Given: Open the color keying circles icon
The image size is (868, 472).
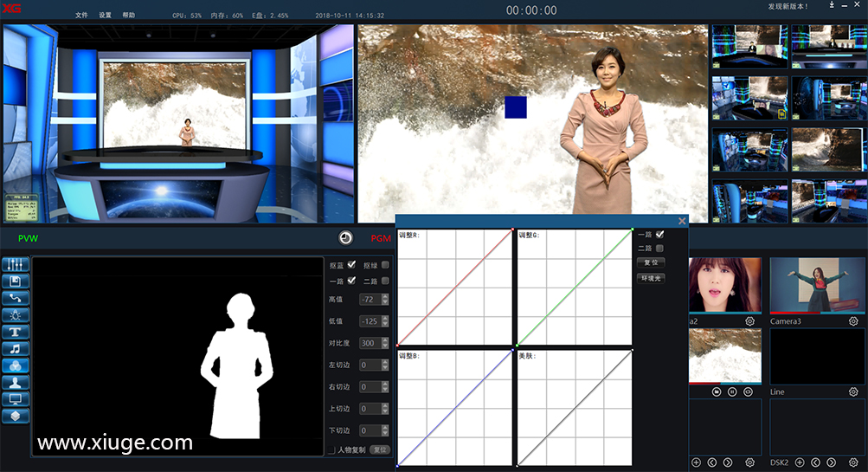Looking at the screenshot, I should 17,365.
